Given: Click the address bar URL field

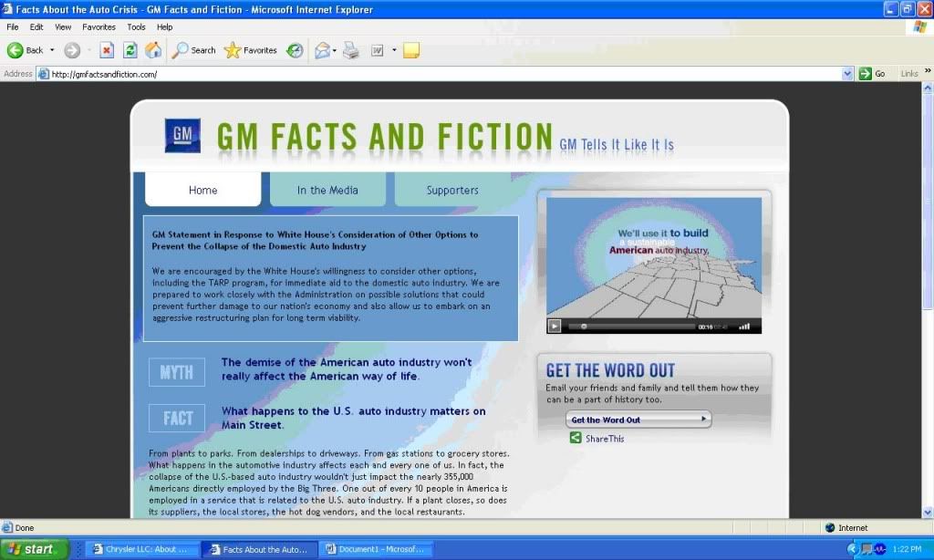Looking at the screenshot, I should click(441, 74).
